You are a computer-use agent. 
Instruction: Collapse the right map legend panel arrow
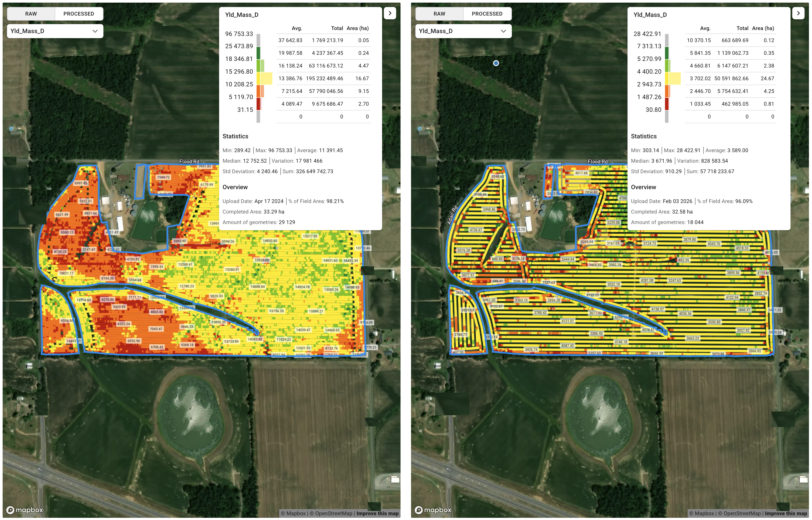pos(798,13)
